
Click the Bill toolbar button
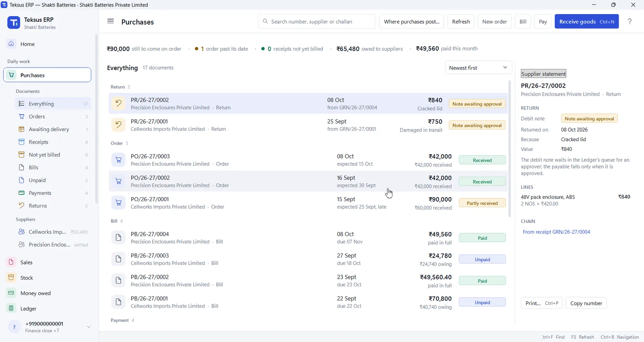click(523, 21)
